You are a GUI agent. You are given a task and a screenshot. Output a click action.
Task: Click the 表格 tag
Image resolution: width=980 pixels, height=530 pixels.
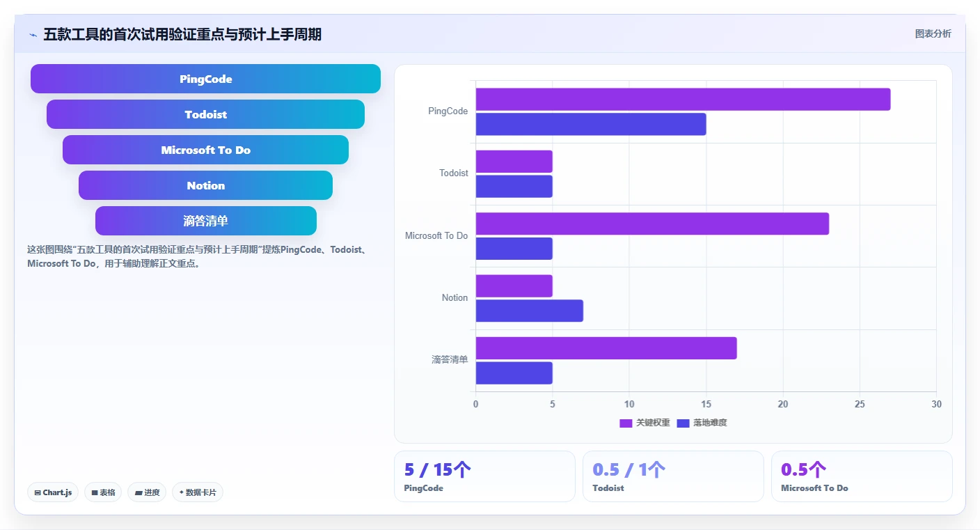[x=103, y=492]
